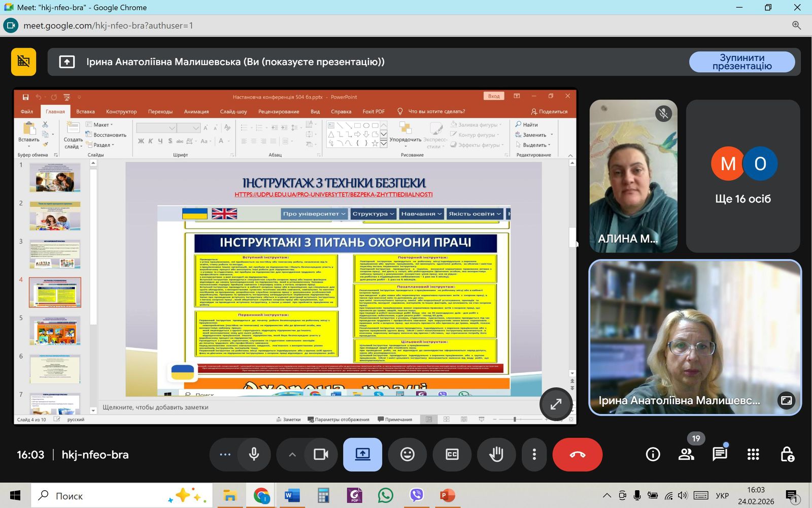Click the 'Зупинити презентацію' button

click(742, 62)
